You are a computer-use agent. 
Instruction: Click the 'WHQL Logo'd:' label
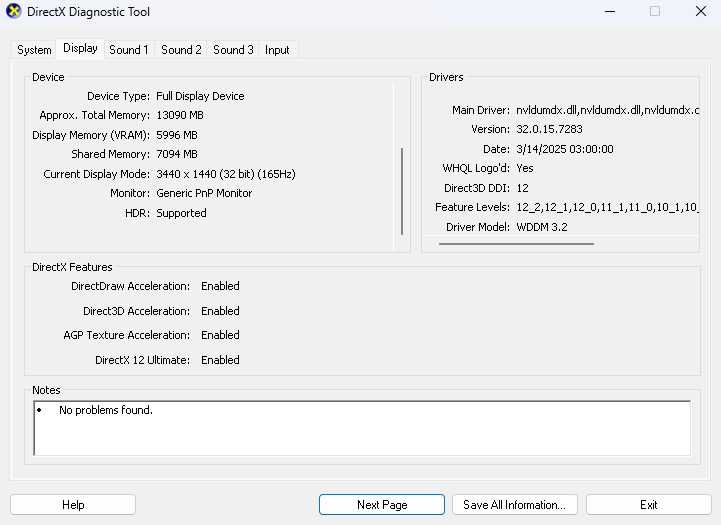[x=476, y=168]
